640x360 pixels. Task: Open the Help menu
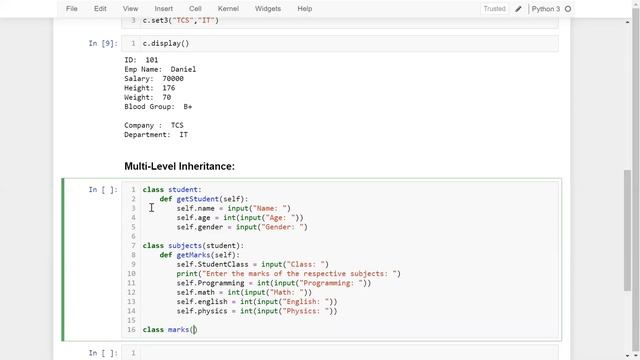[x=304, y=9]
